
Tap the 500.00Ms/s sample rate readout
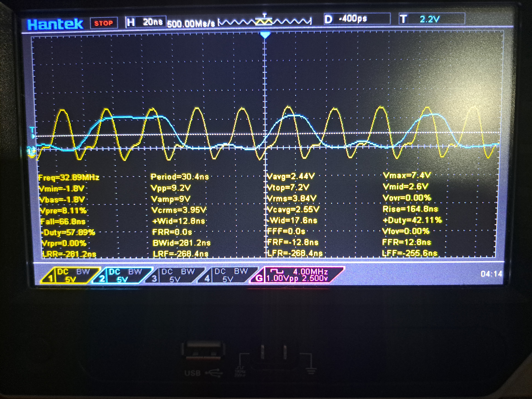click(x=191, y=24)
